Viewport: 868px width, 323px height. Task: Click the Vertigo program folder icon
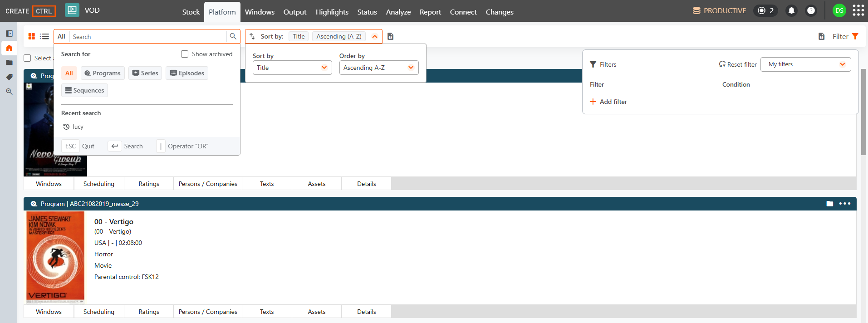(x=830, y=204)
